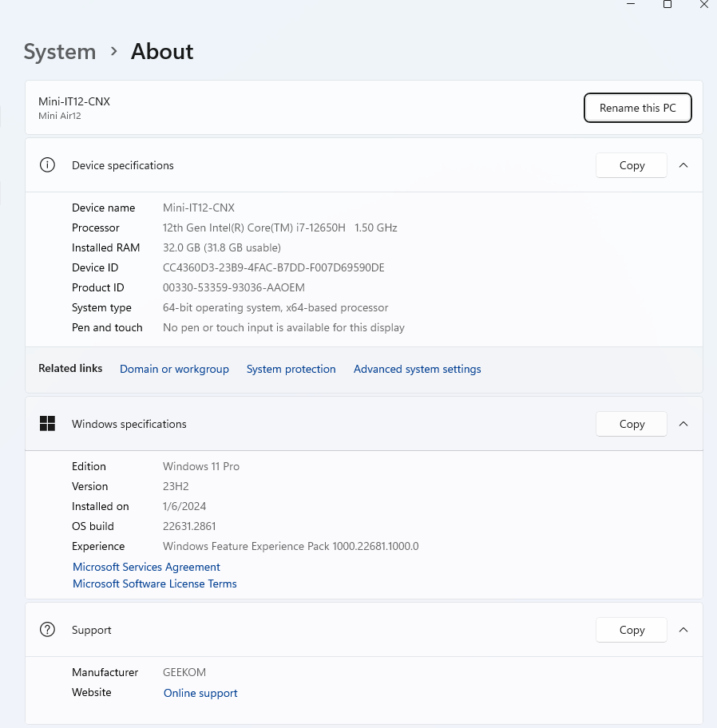Click the Windows logo icon
The image size is (717, 728).
47,423
